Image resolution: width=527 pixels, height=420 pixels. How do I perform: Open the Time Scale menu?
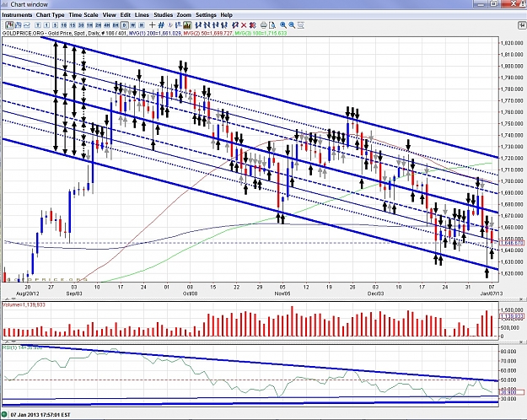coord(83,15)
